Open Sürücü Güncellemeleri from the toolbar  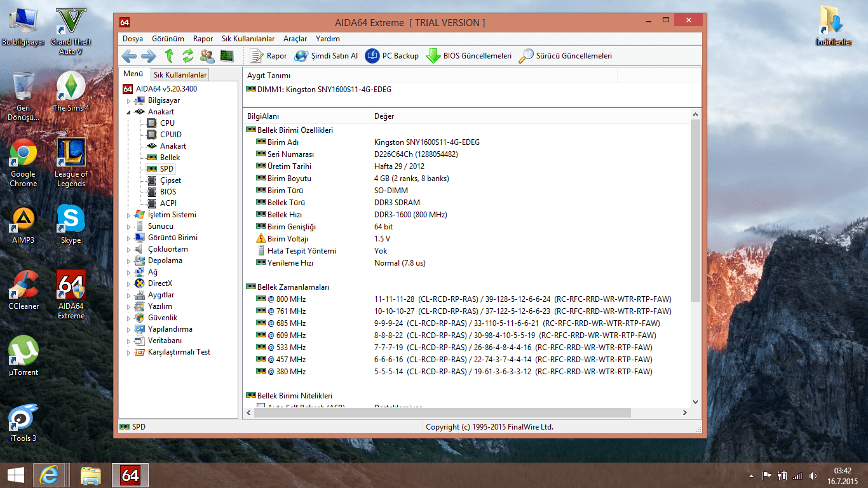(x=566, y=56)
